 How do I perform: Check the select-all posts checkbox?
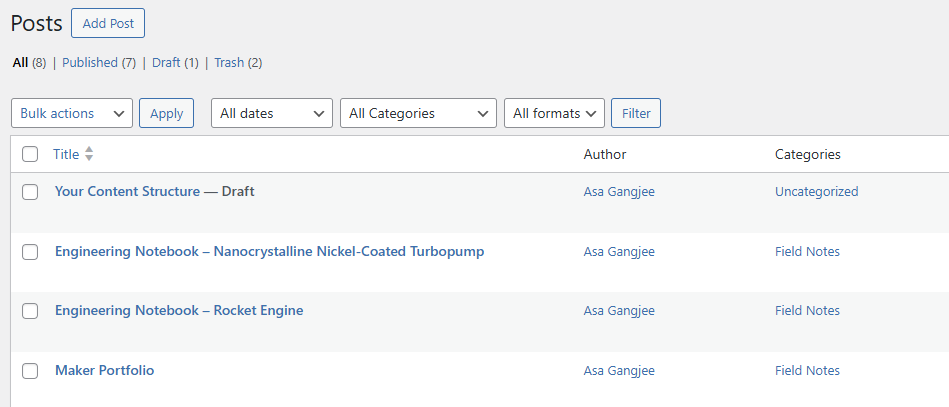point(30,154)
